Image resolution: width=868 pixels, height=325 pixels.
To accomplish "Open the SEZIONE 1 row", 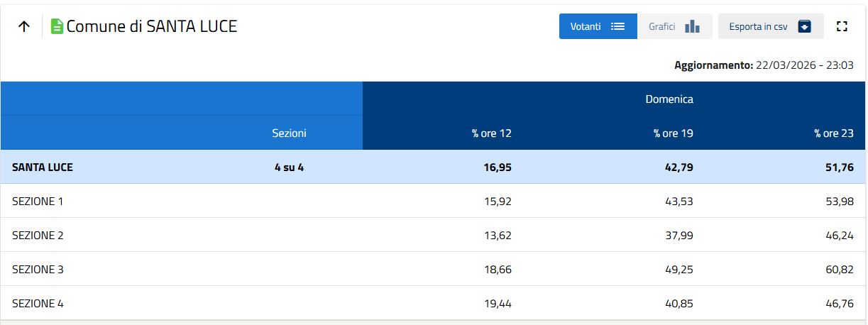I will pos(38,202).
